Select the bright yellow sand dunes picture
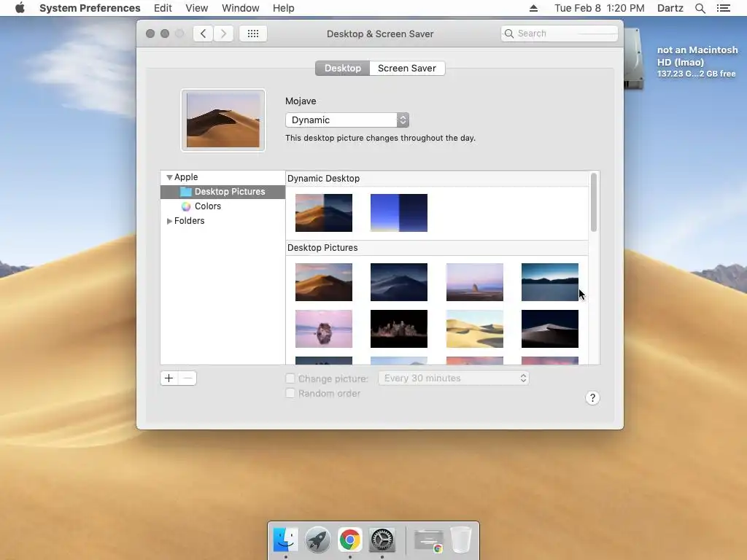747x560 pixels. (474, 329)
